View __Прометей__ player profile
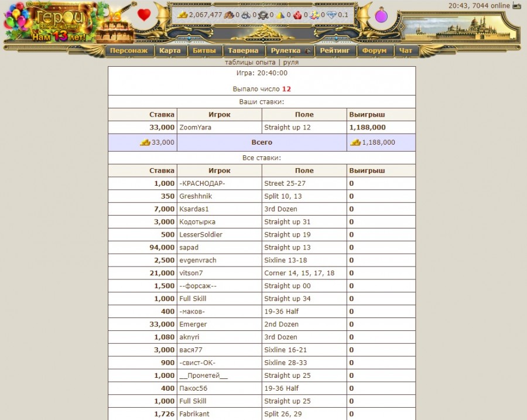The height and width of the screenshot is (420, 527). coord(204,375)
